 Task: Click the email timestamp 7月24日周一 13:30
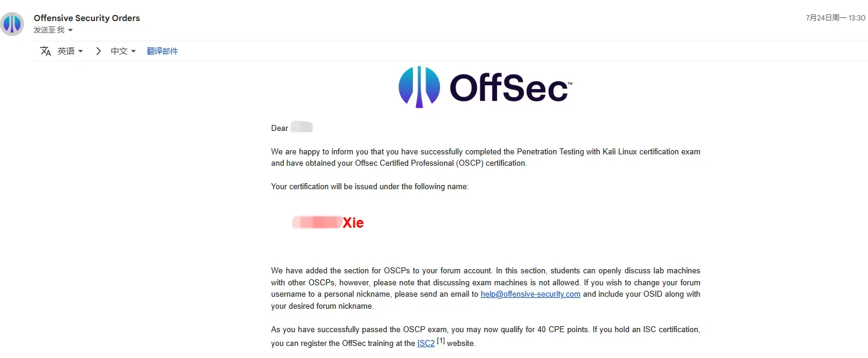835,18
